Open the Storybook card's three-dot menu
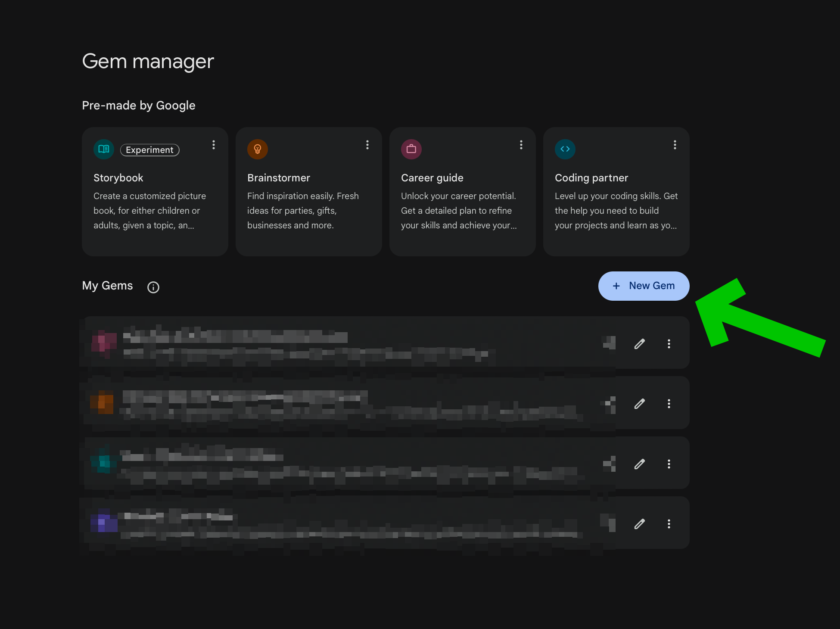Screen dimensions: 840x629 pos(214,145)
